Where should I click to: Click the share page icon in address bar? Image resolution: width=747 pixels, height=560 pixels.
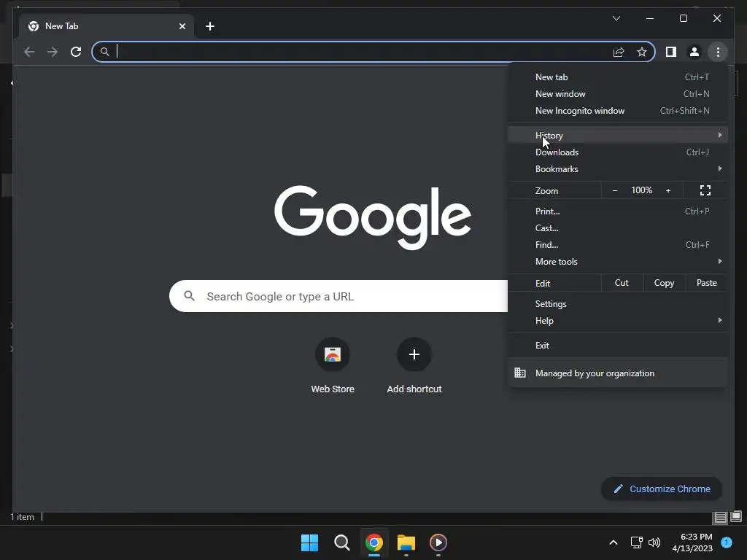click(619, 52)
